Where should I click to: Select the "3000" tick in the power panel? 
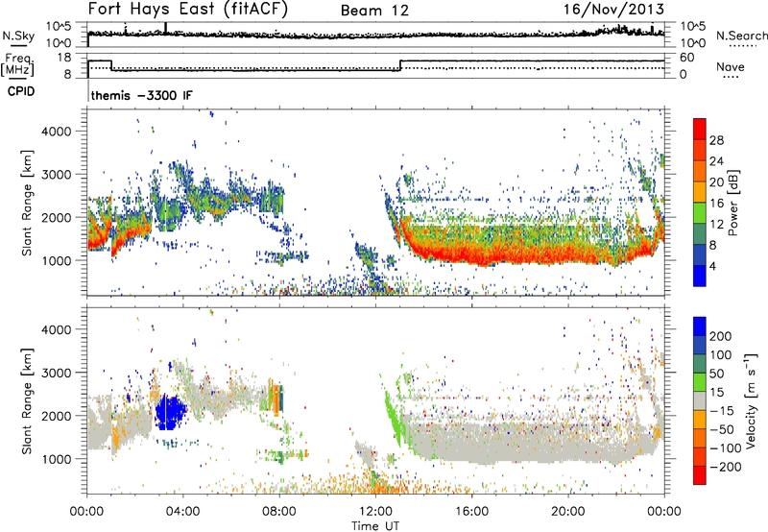tap(56, 175)
